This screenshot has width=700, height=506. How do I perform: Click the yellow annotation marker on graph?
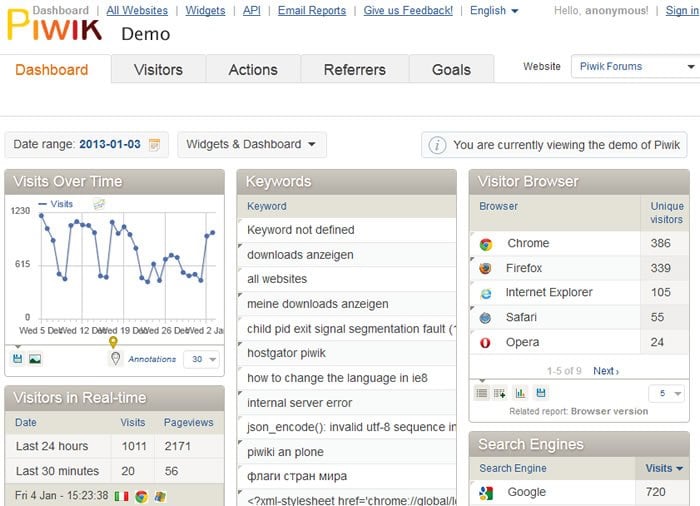point(113,342)
